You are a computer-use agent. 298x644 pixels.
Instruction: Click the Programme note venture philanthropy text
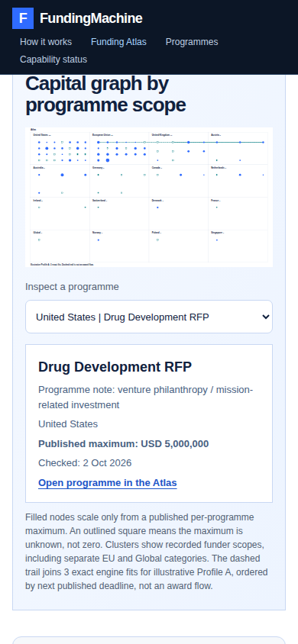pos(145,398)
